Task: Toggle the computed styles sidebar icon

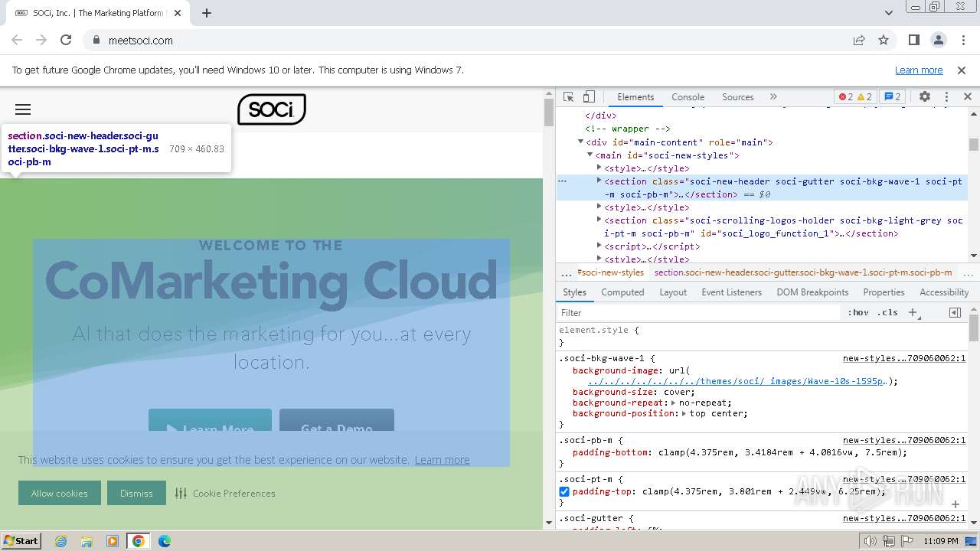Action: click(x=955, y=312)
